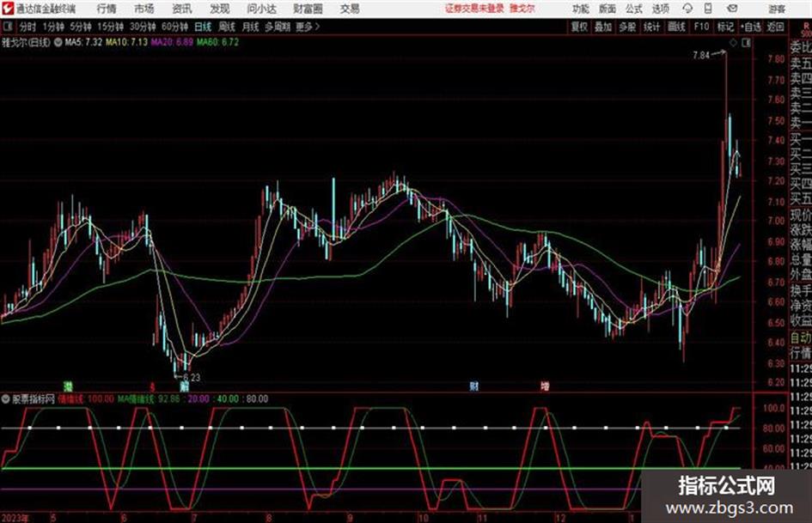
Task: Click the 标记 mark button
Action: point(725,27)
